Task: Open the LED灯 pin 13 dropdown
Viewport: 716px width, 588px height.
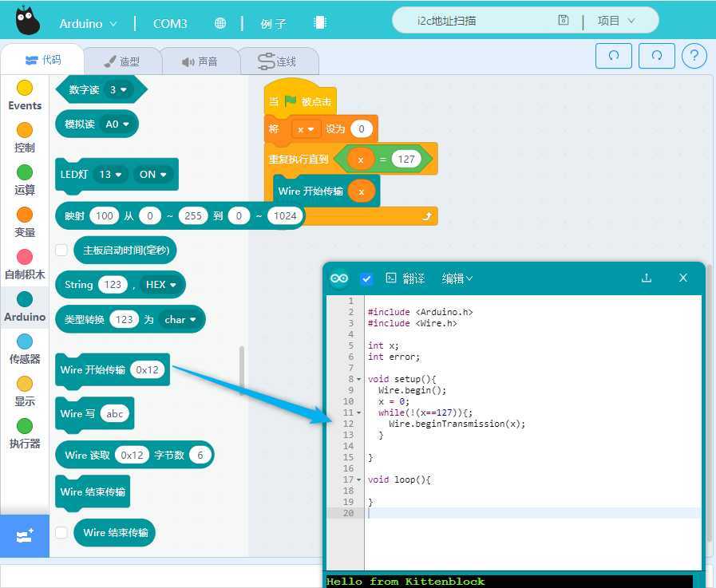Action: pos(110,175)
